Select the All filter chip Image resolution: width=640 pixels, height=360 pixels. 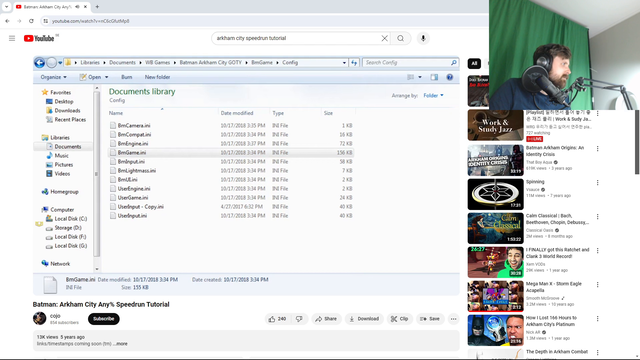tap(474, 63)
